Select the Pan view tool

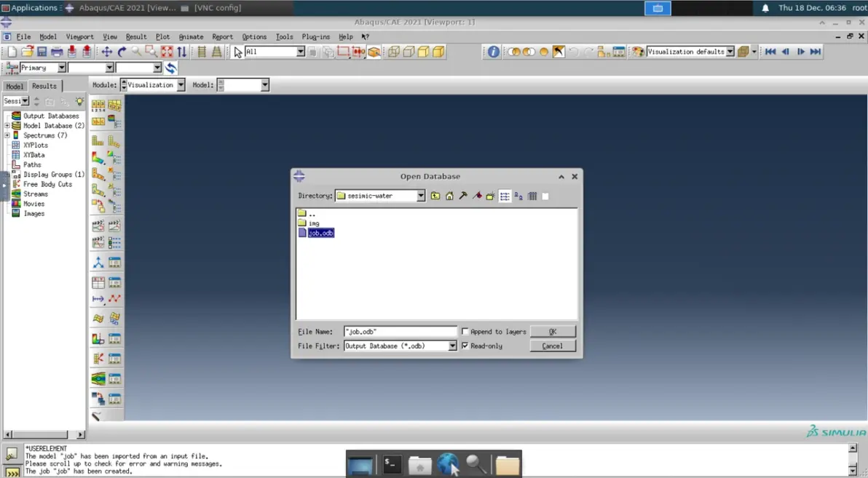[x=107, y=52]
